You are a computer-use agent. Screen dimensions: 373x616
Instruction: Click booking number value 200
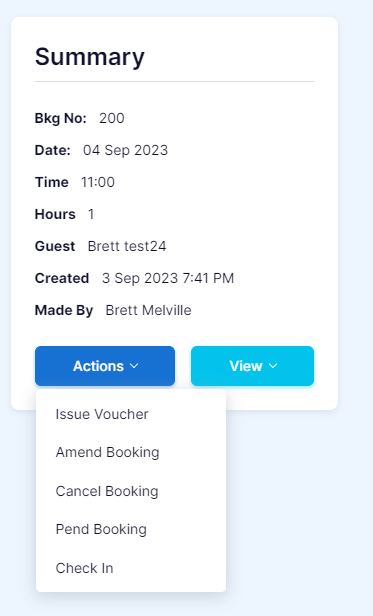(112, 118)
